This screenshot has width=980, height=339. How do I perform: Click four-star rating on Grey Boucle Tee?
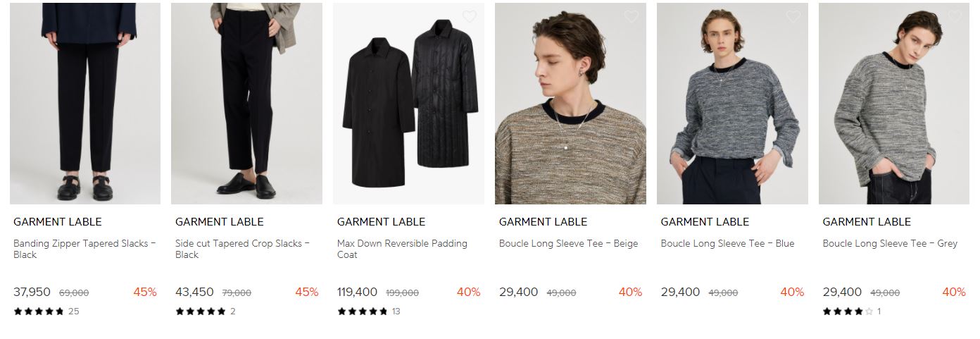coord(848,312)
